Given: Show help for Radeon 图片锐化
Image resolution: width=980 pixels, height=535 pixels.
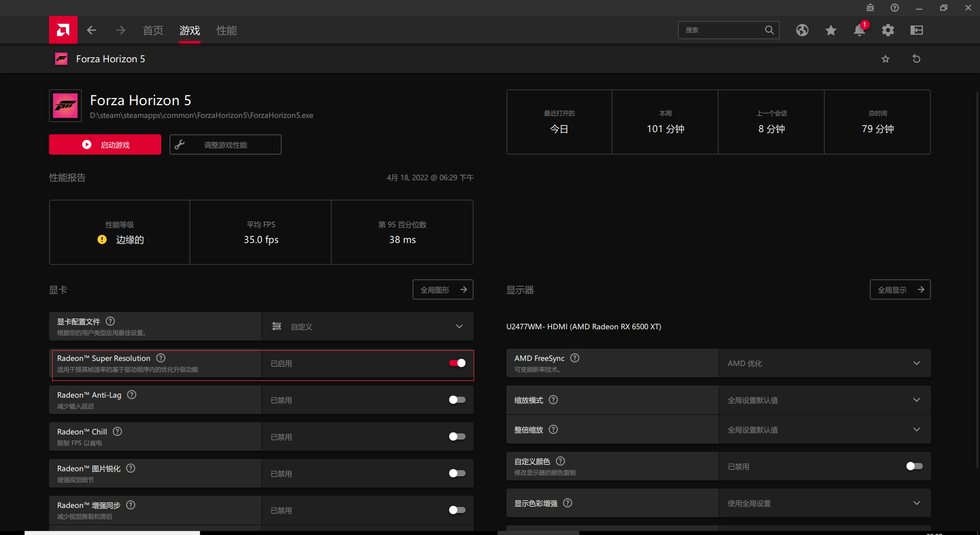Looking at the screenshot, I should click(131, 468).
